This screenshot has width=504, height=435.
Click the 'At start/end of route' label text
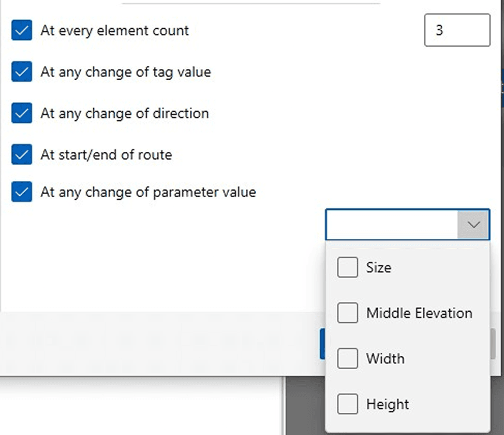pos(106,155)
